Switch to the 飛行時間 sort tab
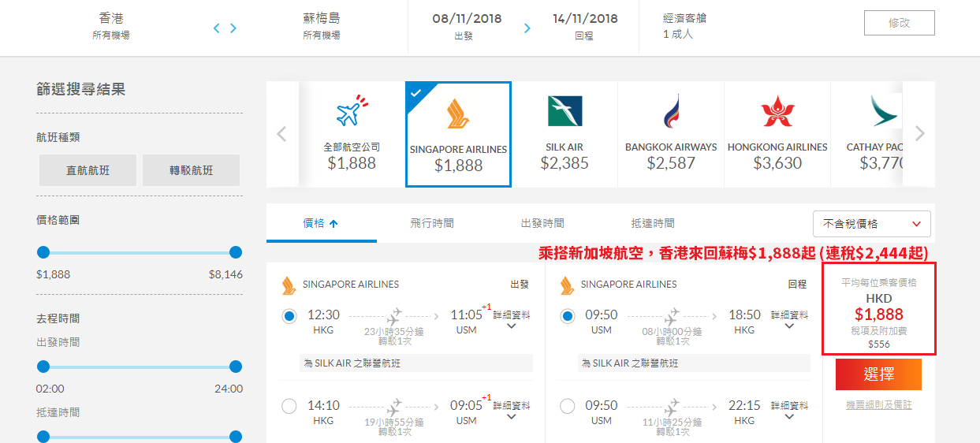Viewport: 980px width, 443px height. pyautogui.click(x=432, y=224)
